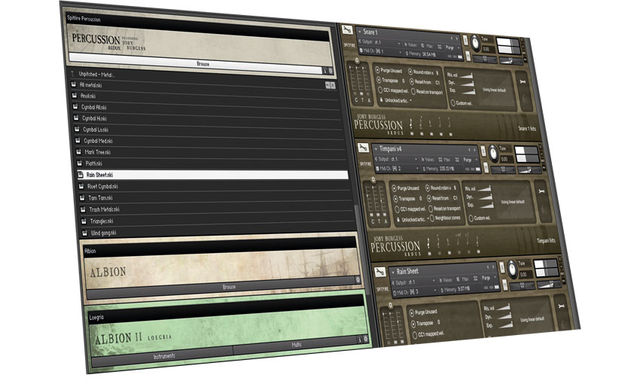The height and width of the screenshot is (390, 640).
Task: Click the mixer settings gear in Snare 1 panel
Action: [x=357, y=61]
